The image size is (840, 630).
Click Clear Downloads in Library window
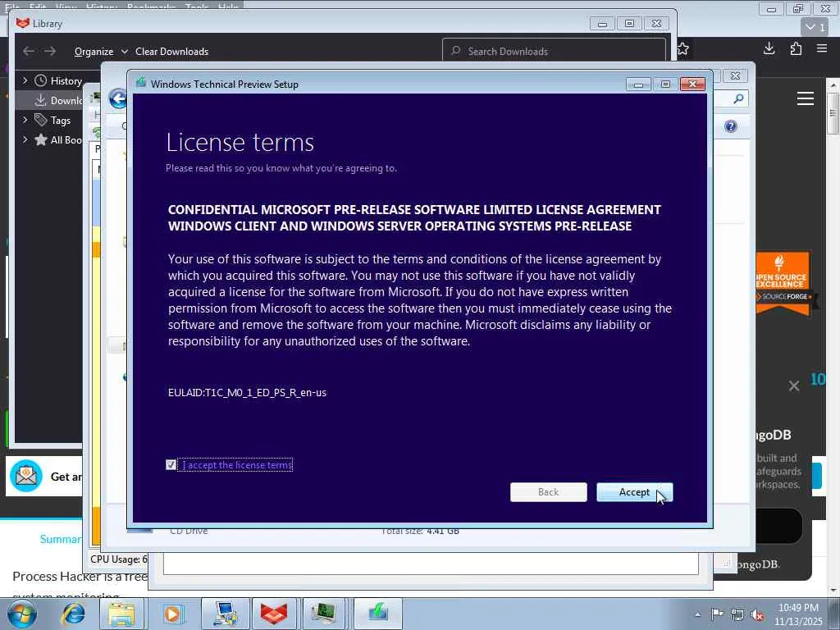172,52
